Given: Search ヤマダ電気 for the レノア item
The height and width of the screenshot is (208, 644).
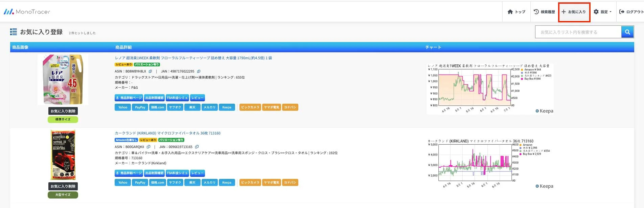Looking at the screenshot, I should 272,107.
